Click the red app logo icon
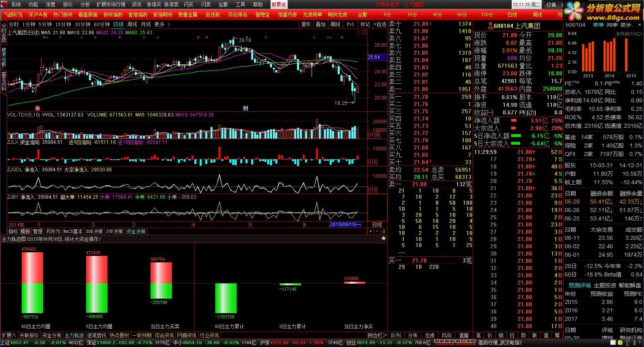 pos(4,4)
